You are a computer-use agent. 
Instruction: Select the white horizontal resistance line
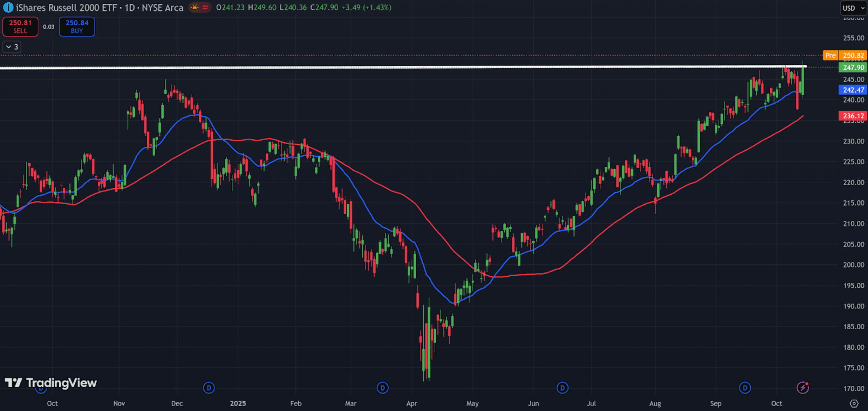[404, 67]
